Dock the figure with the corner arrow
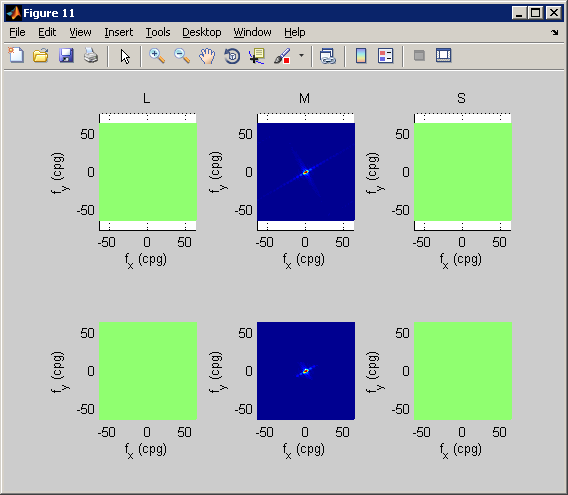This screenshot has width=568, height=495. (555, 33)
